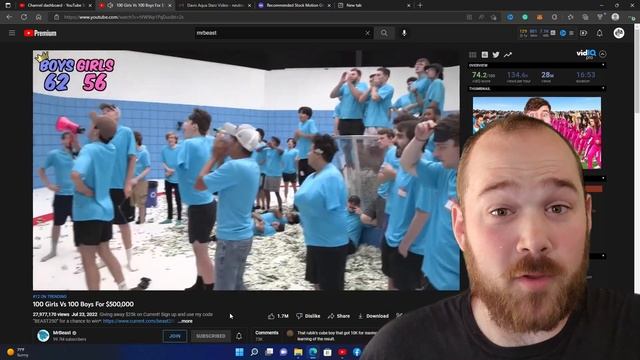Screen dimensions: 640x360
Task: Open the create video camera icon
Action: click(583, 33)
